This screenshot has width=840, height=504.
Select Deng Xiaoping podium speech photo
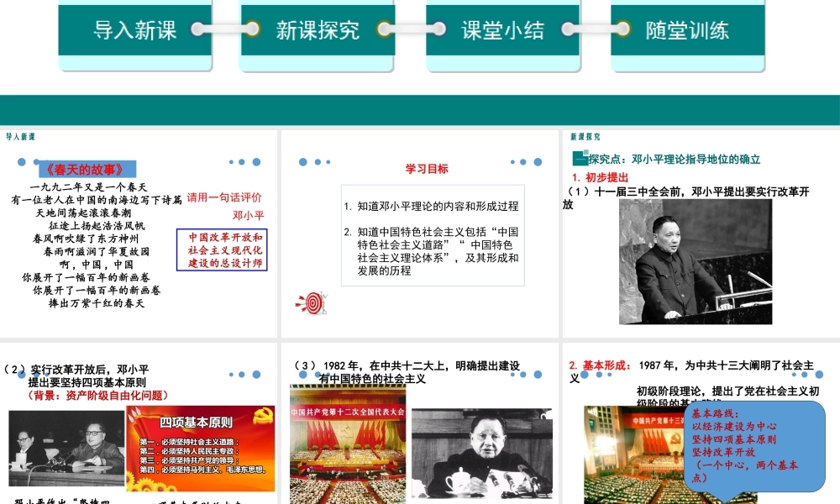695,261
